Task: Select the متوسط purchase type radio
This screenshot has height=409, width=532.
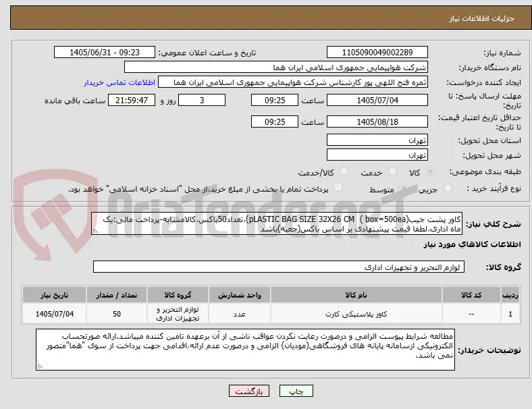Action: [404, 188]
